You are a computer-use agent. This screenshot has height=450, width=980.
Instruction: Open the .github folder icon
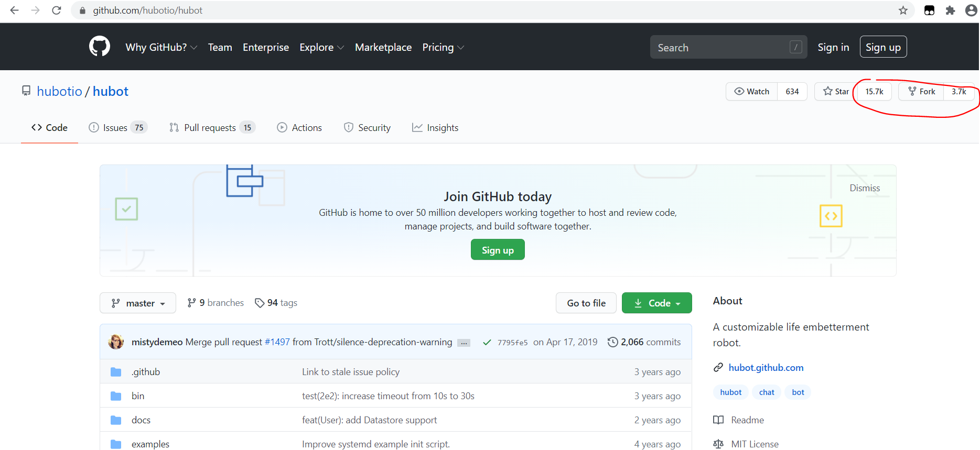[116, 372]
